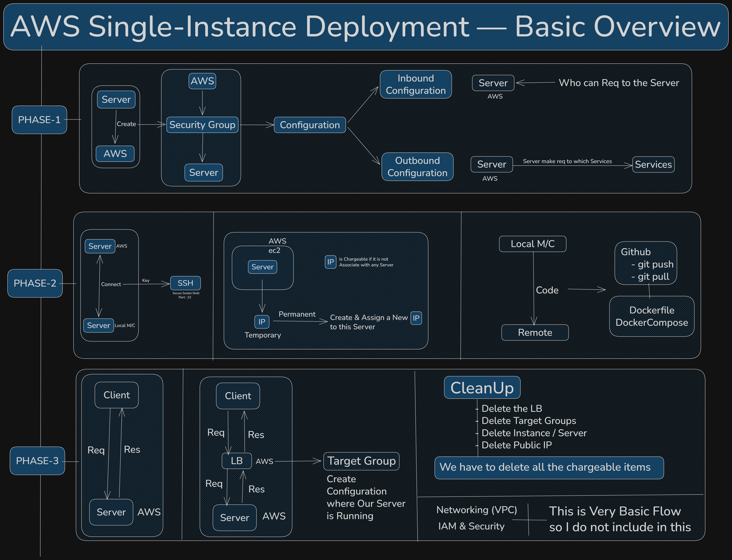Click the 'Create' arrow label in Phase 1
Viewport: 732px width, 560px height.
click(x=126, y=124)
